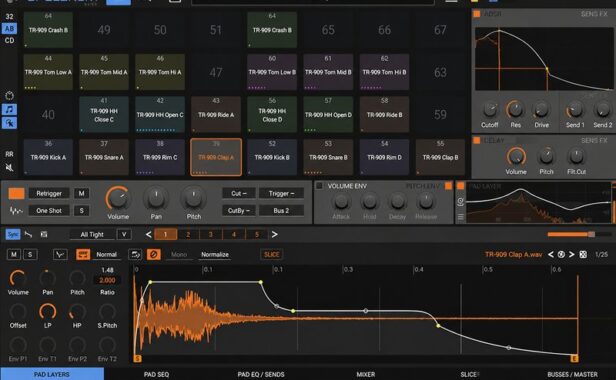
Task: Click the 2.000 ratio value field
Action: pyautogui.click(x=107, y=280)
